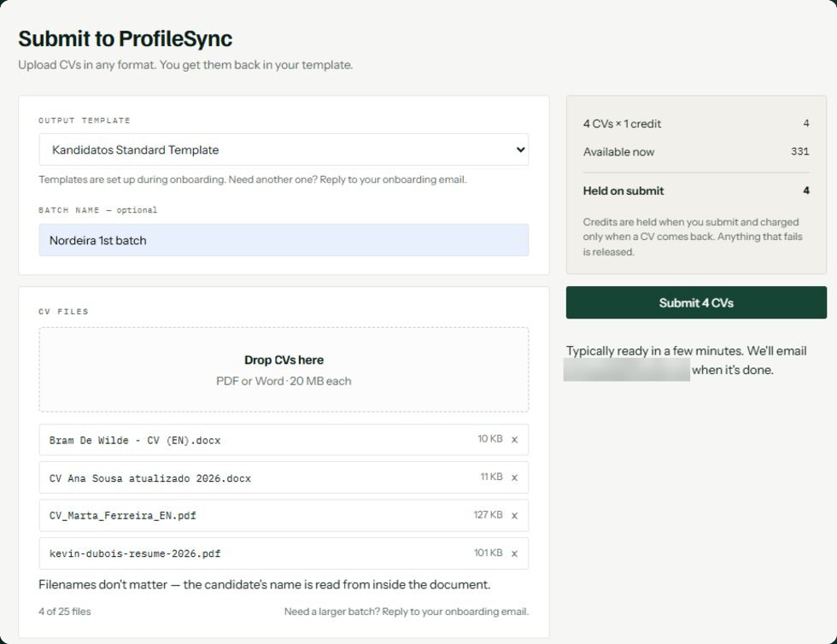The image size is (837, 644).
Task: Click 'Templates are set up during onboarding' note
Action: tap(253, 179)
